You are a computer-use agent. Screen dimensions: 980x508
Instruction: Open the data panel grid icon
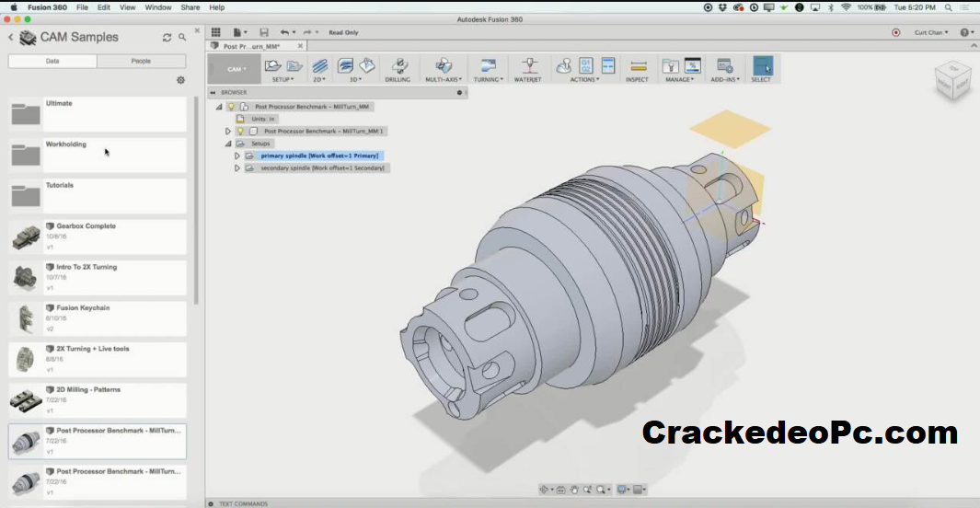click(x=215, y=32)
